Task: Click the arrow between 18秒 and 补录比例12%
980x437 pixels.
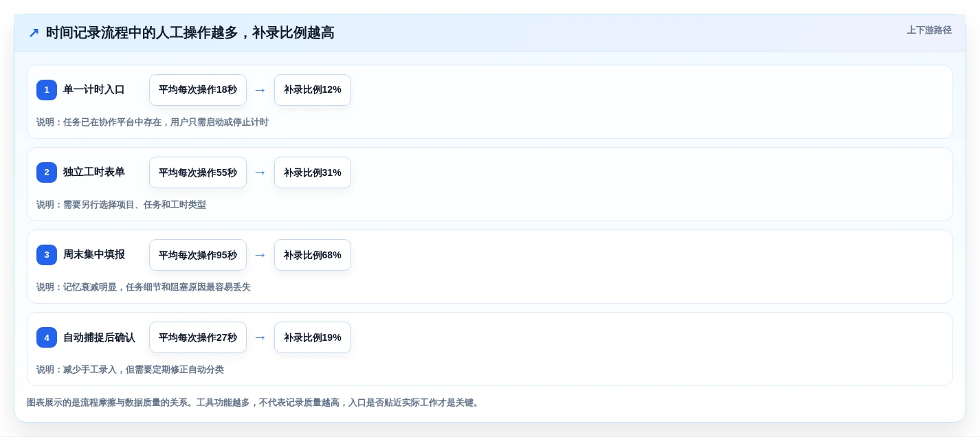Action: (260, 90)
